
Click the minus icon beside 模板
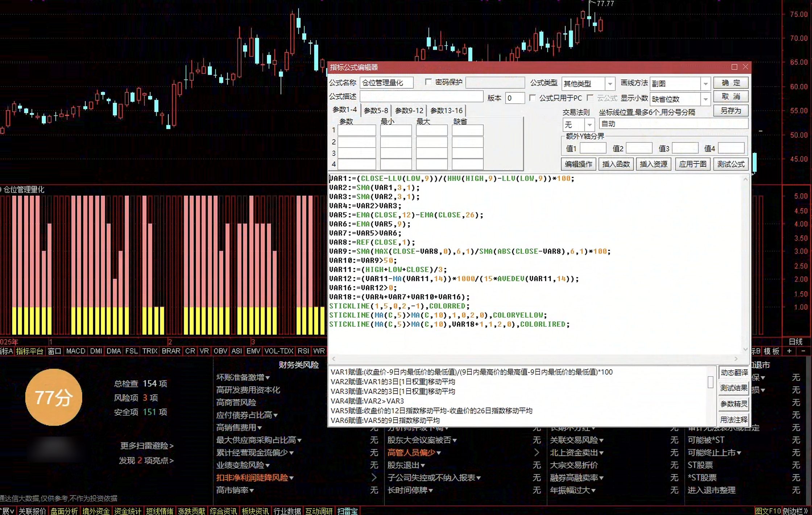(x=803, y=351)
